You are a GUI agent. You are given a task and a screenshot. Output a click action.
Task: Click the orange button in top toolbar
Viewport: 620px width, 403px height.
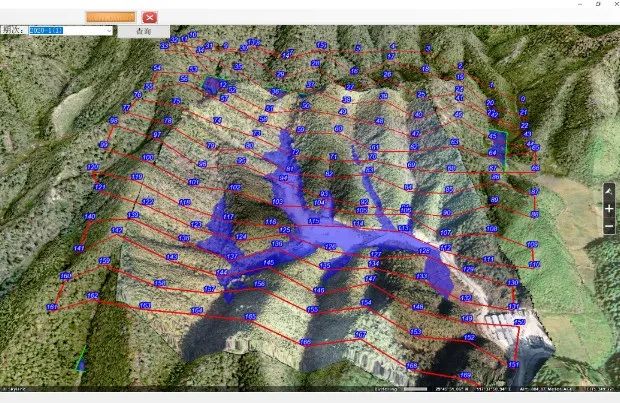tap(110, 17)
